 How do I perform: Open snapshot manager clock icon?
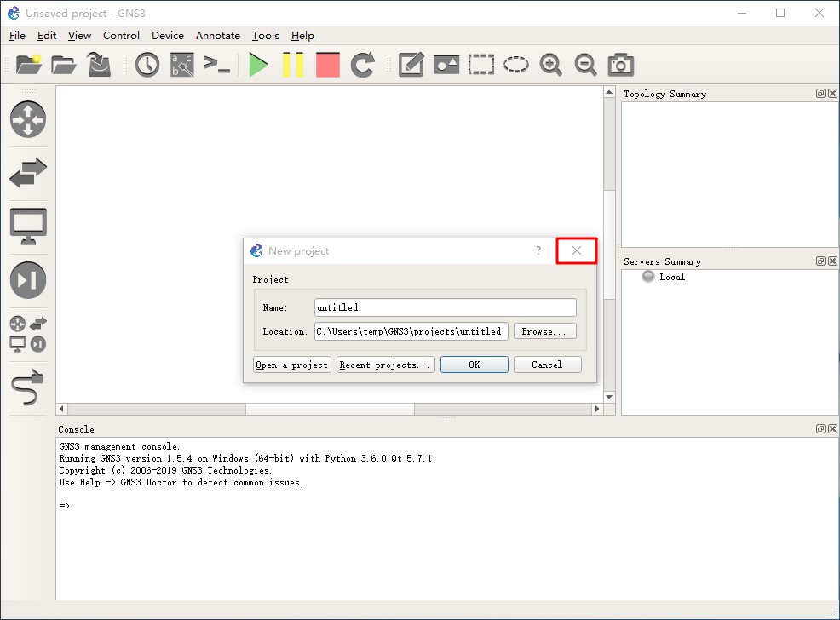(x=147, y=64)
